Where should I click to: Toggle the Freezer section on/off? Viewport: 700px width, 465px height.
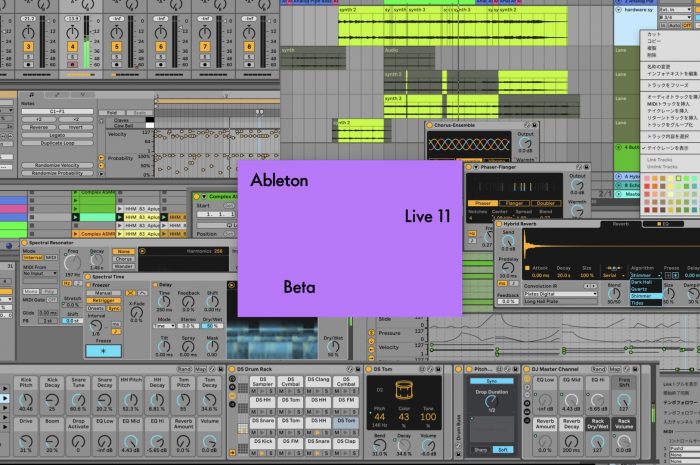pyautogui.click(x=88, y=285)
